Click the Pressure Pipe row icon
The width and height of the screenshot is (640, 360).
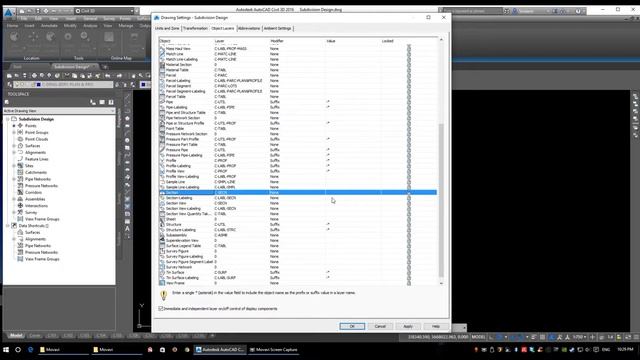coord(162,150)
